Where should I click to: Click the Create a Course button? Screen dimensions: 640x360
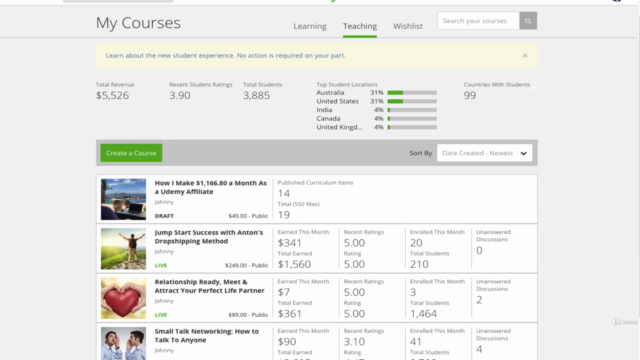pos(131,153)
